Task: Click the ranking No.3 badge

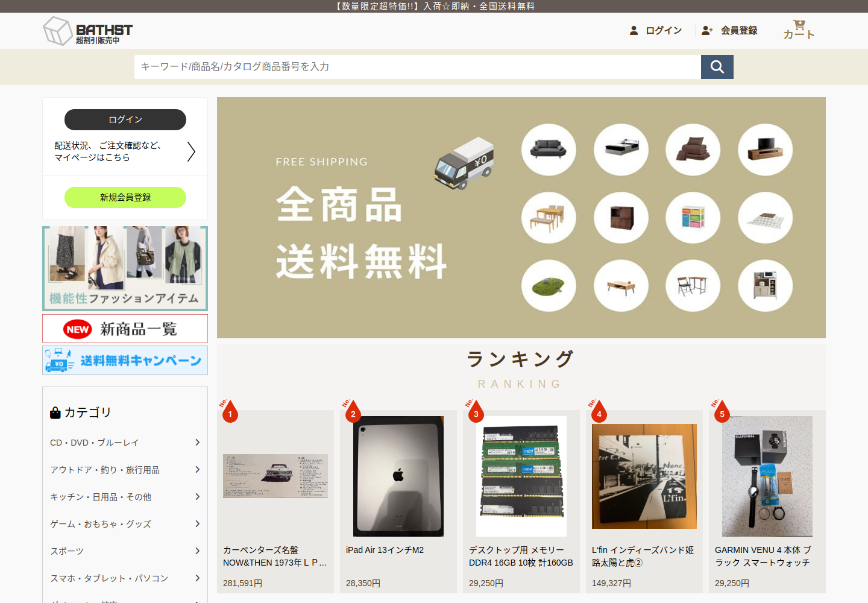Action: pos(475,411)
